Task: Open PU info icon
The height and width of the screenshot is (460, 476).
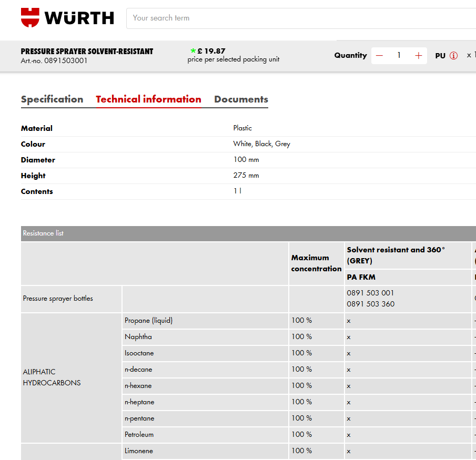Action: click(453, 56)
